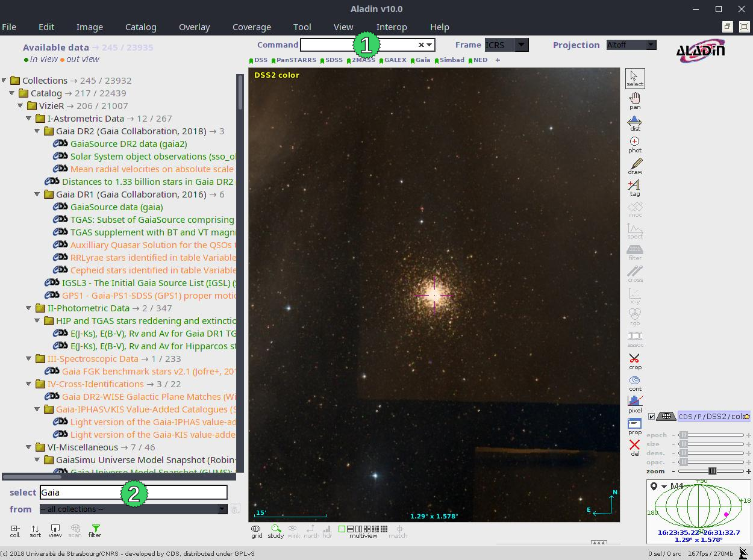Click the assoc tool icon

pos(635,340)
